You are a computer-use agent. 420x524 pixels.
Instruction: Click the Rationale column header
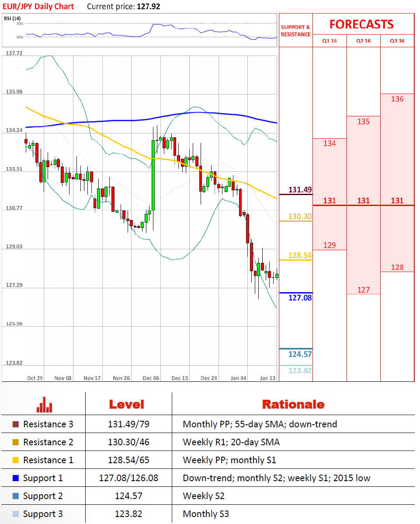pyautogui.click(x=293, y=404)
